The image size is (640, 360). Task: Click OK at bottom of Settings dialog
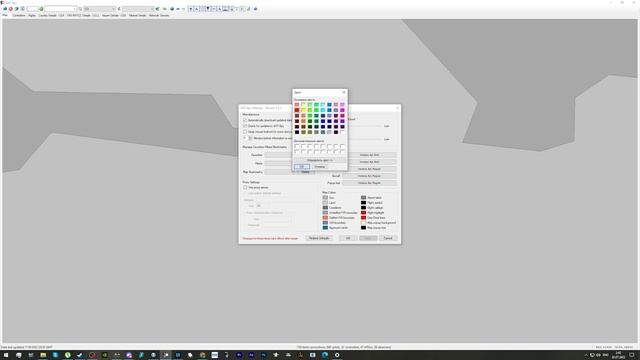[348, 238]
